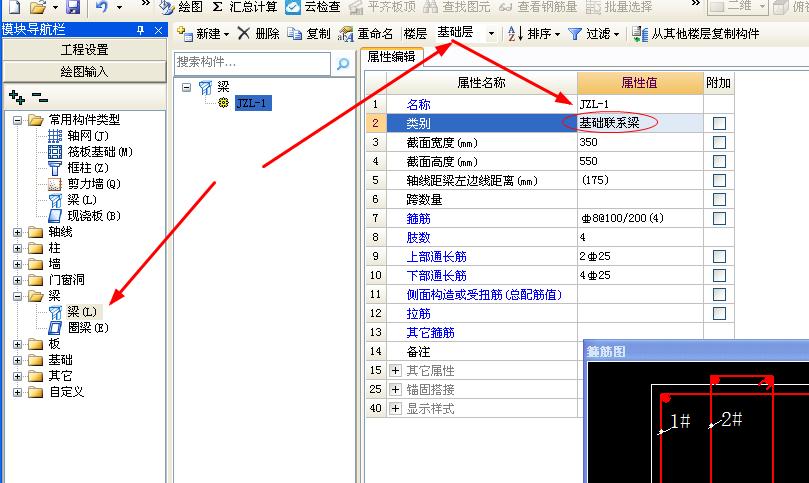
Task: Open the 基础层 floor dropdown
Action: point(491,34)
